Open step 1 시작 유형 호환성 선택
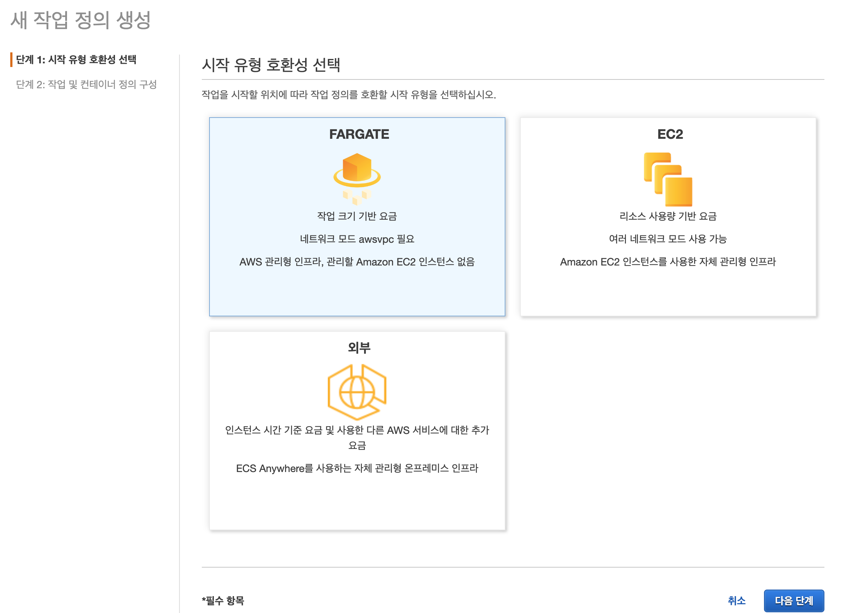 coord(76,59)
